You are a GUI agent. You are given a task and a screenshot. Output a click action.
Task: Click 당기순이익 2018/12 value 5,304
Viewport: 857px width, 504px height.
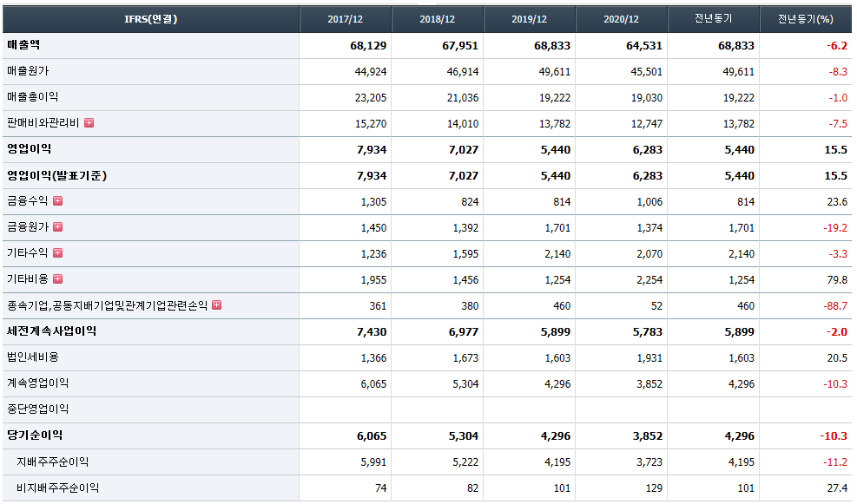click(464, 436)
